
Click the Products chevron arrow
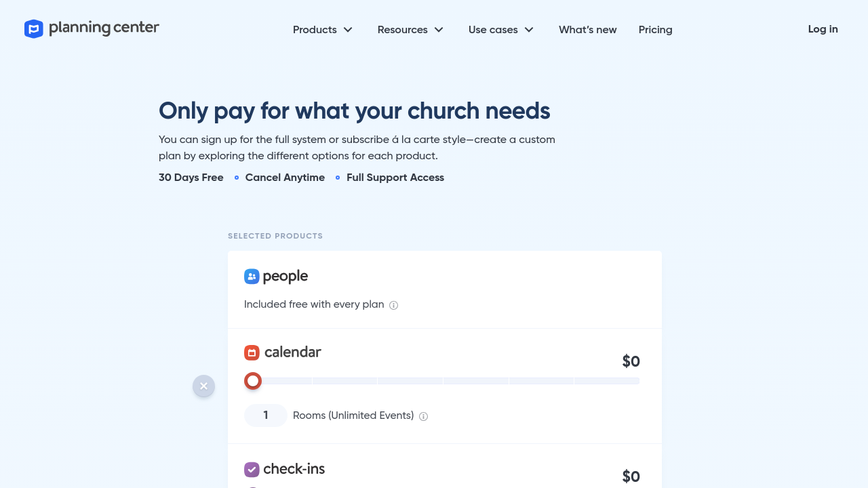pyautogui.click(x=348, y=30)
